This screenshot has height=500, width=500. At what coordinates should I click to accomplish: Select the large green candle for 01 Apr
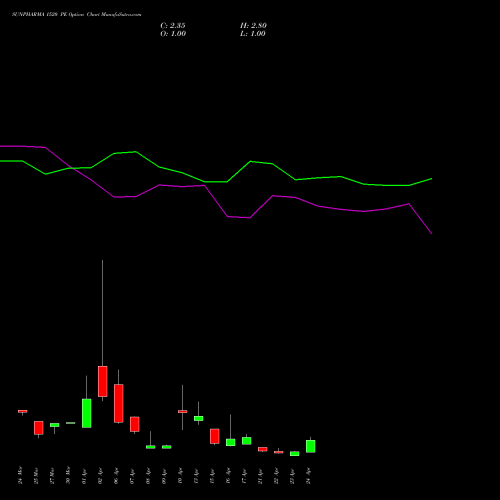[x=87, y=413]
